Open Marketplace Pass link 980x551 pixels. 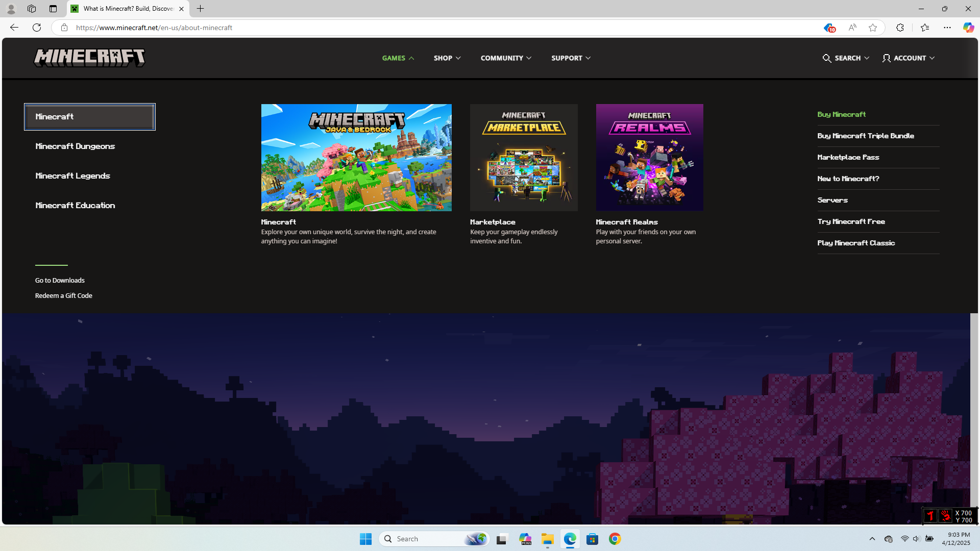pyautogui.click(x=848, y=157)
